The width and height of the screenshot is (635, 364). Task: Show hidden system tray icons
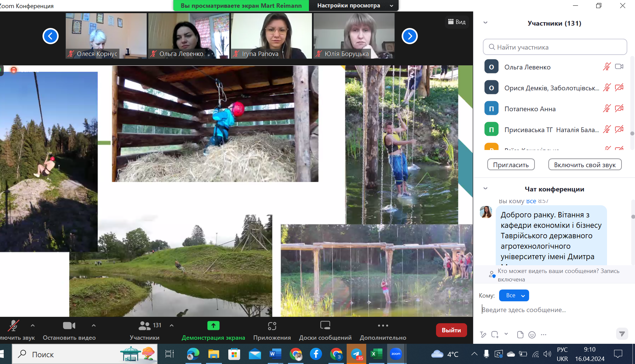coord(474,354)
